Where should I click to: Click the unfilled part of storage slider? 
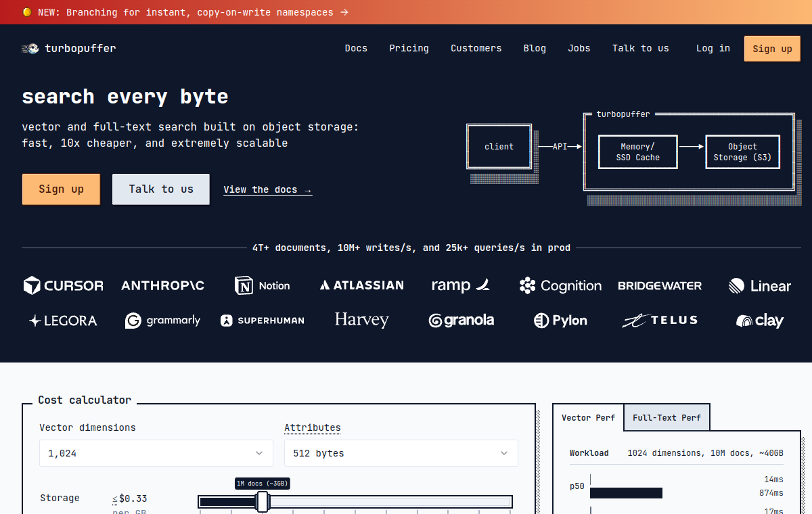coord(390,502)
